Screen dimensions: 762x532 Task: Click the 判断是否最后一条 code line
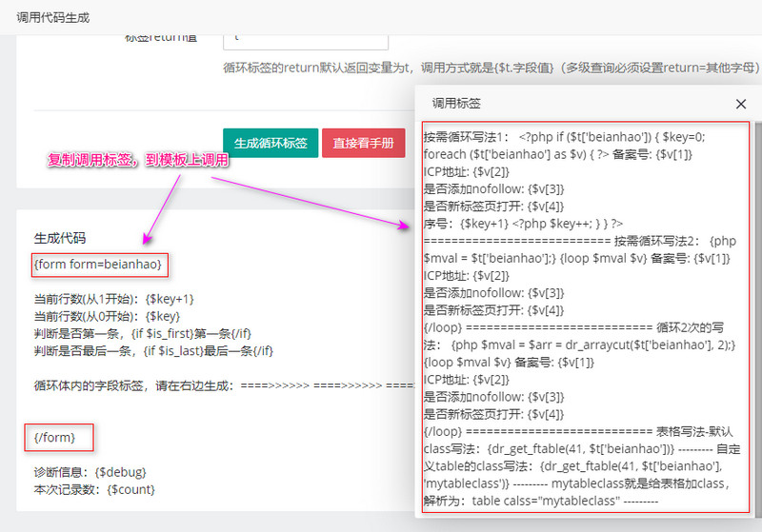click(x=153, y=350)
